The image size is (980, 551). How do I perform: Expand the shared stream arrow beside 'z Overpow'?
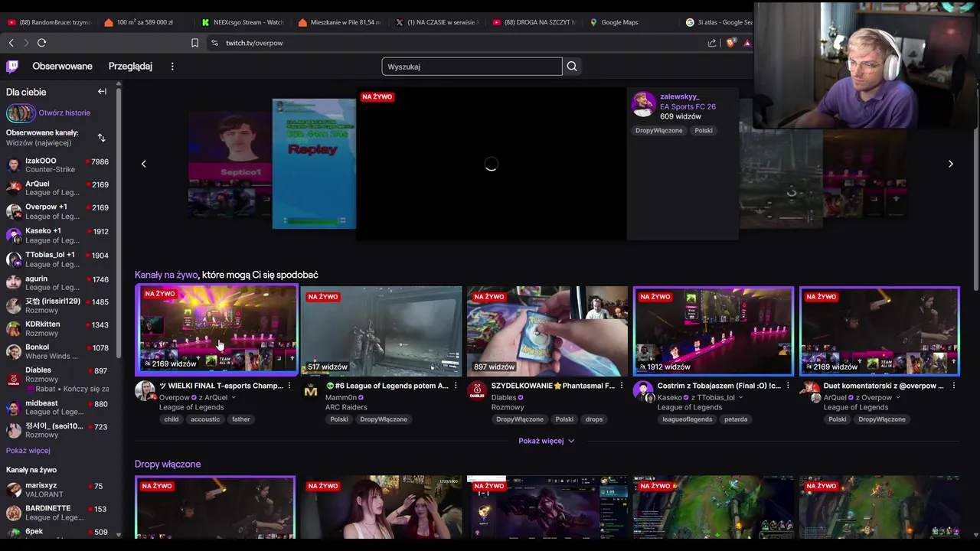click(898, 398)
